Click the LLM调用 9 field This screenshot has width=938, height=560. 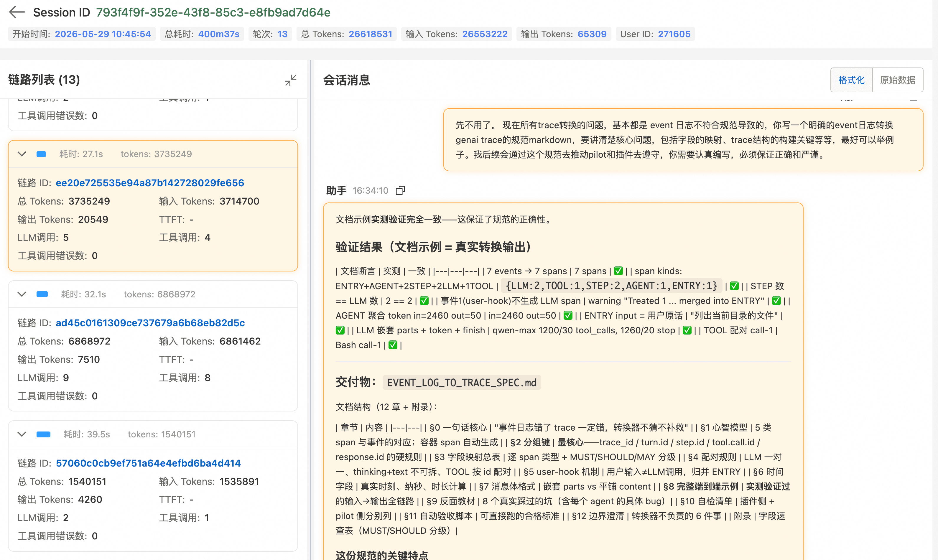click(x=43, y=378)
